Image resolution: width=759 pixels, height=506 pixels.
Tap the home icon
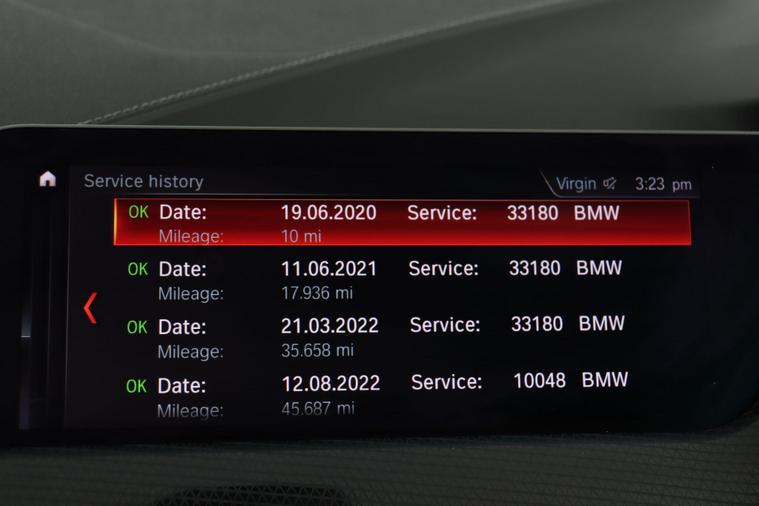pyautogui.click(x=47, y=180)
